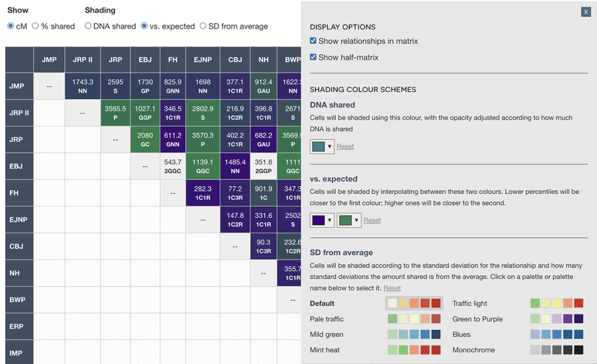Screen dimensions: 597x364
Task: Select SD from average shading
Action: point(203,26)
